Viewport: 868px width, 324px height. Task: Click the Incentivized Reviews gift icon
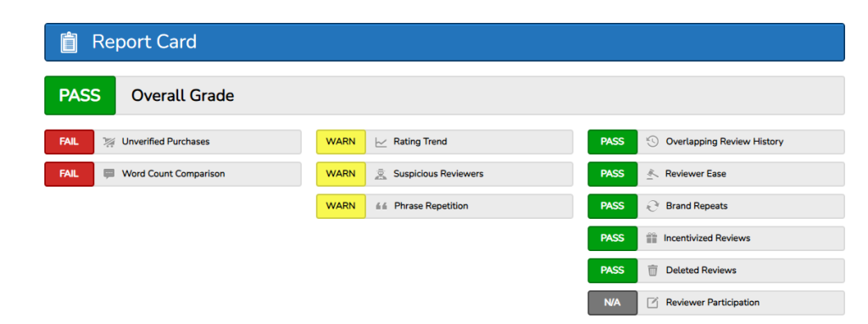tap(652, 238)
